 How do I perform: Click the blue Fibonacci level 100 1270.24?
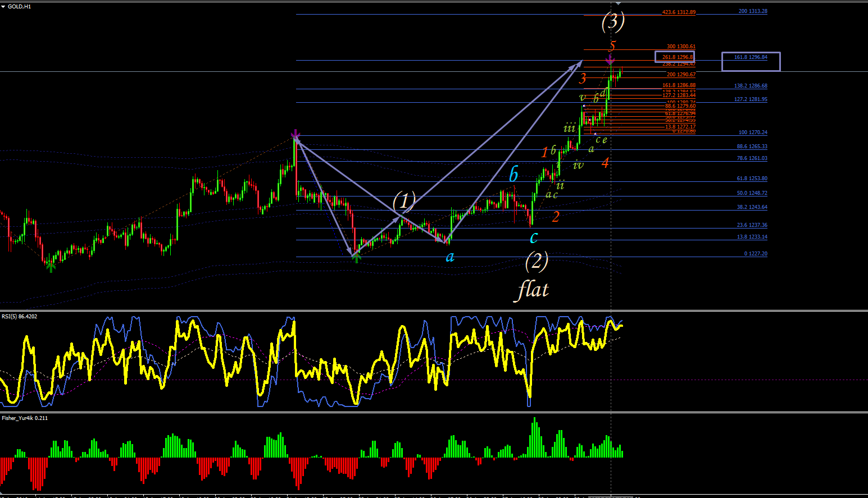point(753,133)
